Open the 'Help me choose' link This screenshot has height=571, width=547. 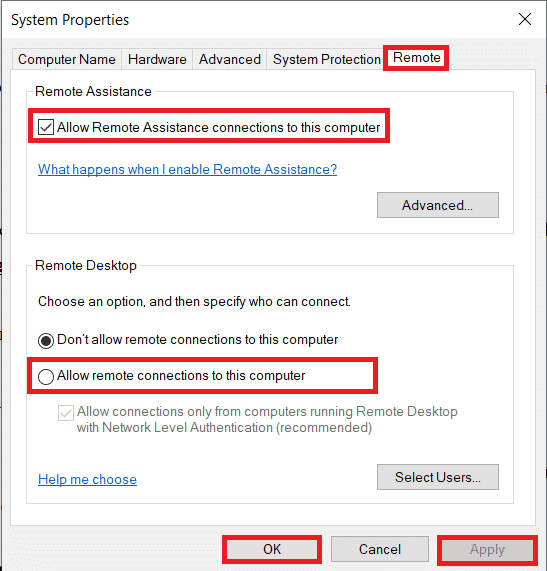pyautogui.click(x=87, y=479)
